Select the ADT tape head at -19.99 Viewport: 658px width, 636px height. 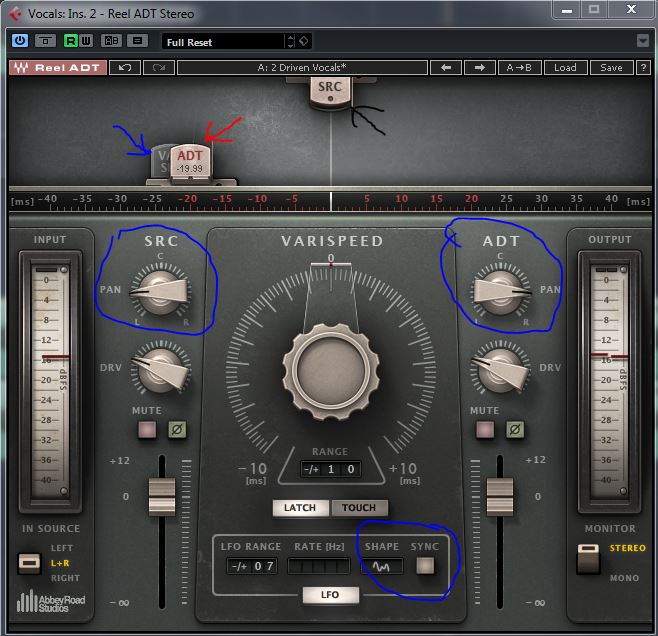pyautogui.click(x=190, y=162)
